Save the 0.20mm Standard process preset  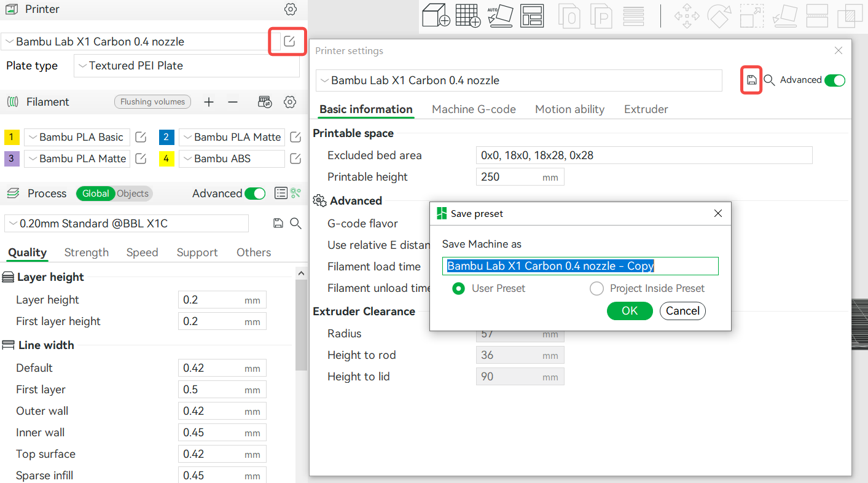(278, 223)
